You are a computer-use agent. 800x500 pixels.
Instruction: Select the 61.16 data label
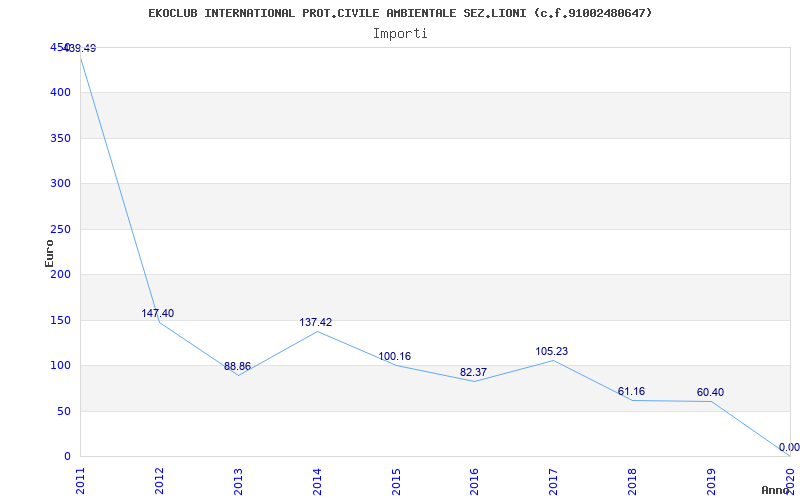tap(631, 391)
